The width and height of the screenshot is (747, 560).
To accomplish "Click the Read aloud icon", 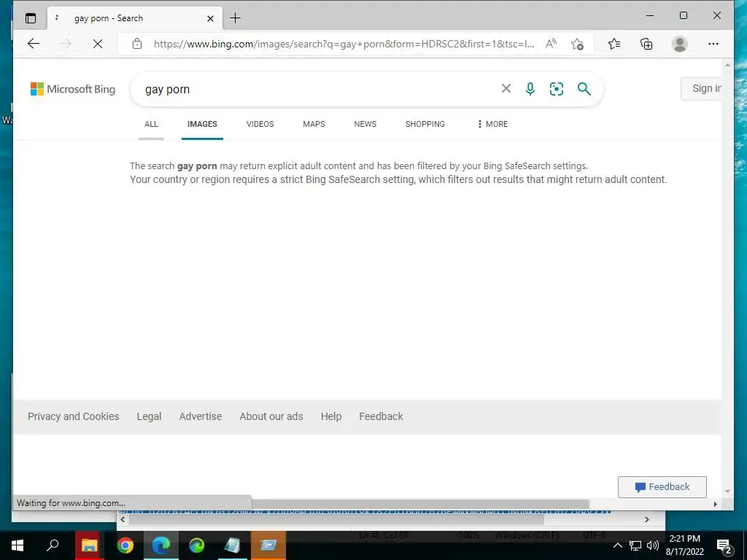I will (551, 44).
